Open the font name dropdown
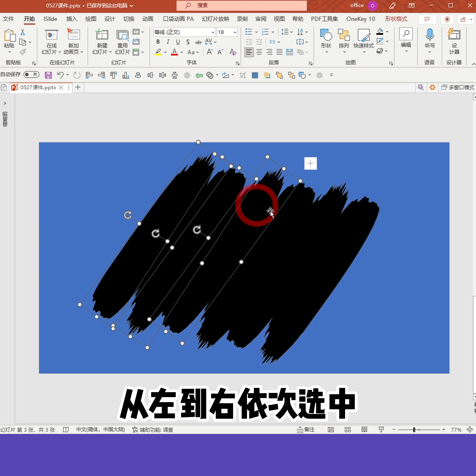 click(x=213, y=32)
